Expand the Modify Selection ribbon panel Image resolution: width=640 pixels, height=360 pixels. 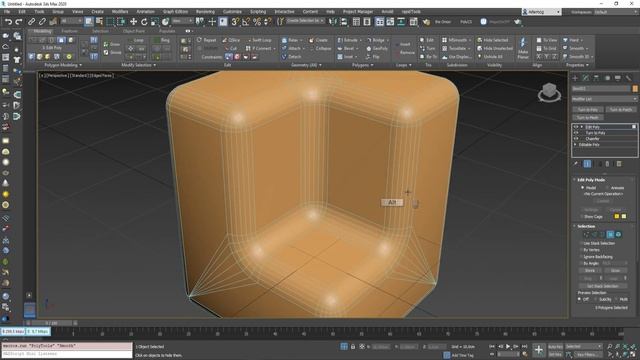138,65
